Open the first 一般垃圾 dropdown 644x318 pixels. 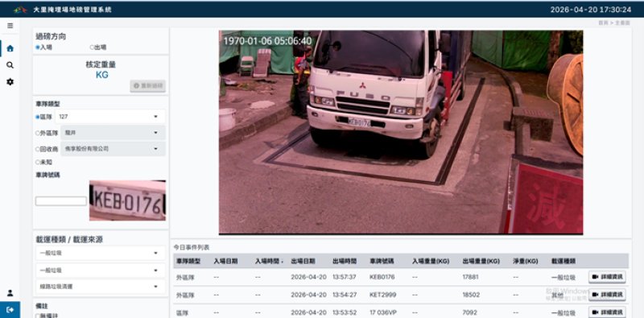pyautogui.click(x=101, y=253)
